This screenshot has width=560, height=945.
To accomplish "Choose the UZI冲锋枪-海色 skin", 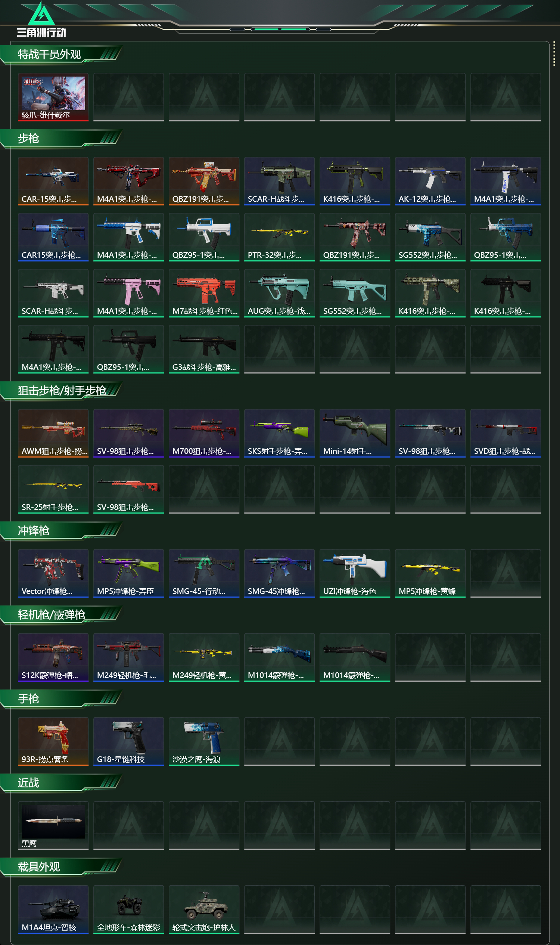I will [355, 573].
